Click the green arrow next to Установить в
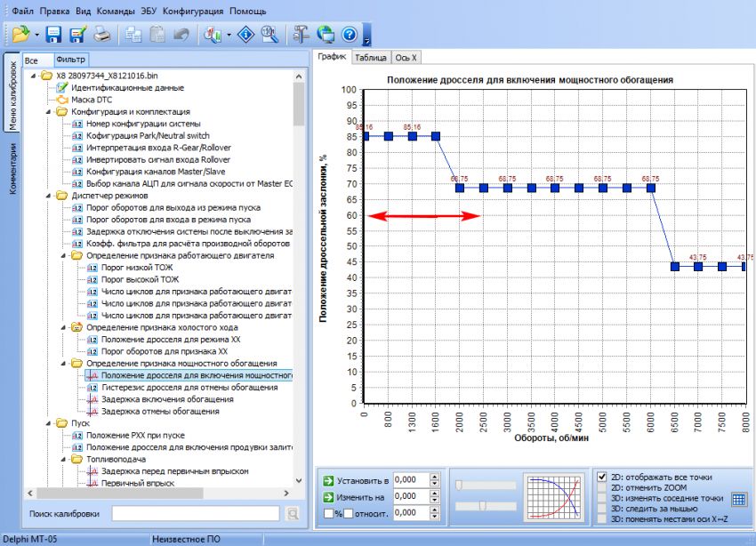756x546 pixels. click(328, 480)
